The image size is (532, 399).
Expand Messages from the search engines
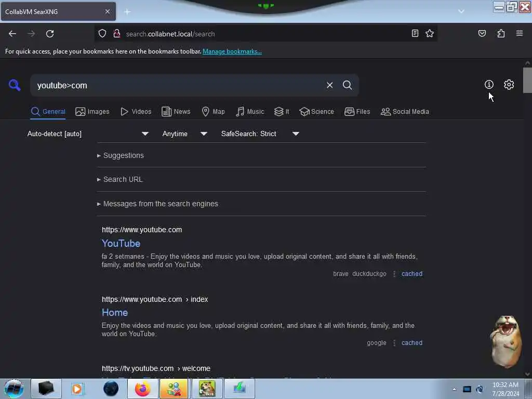(x=158, y=204)
